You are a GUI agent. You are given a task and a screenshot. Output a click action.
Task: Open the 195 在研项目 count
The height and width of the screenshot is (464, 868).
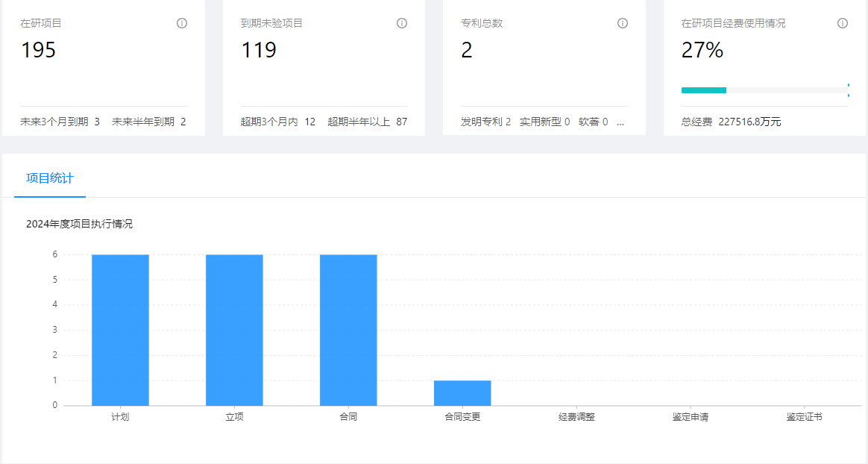tap(38, 51)
